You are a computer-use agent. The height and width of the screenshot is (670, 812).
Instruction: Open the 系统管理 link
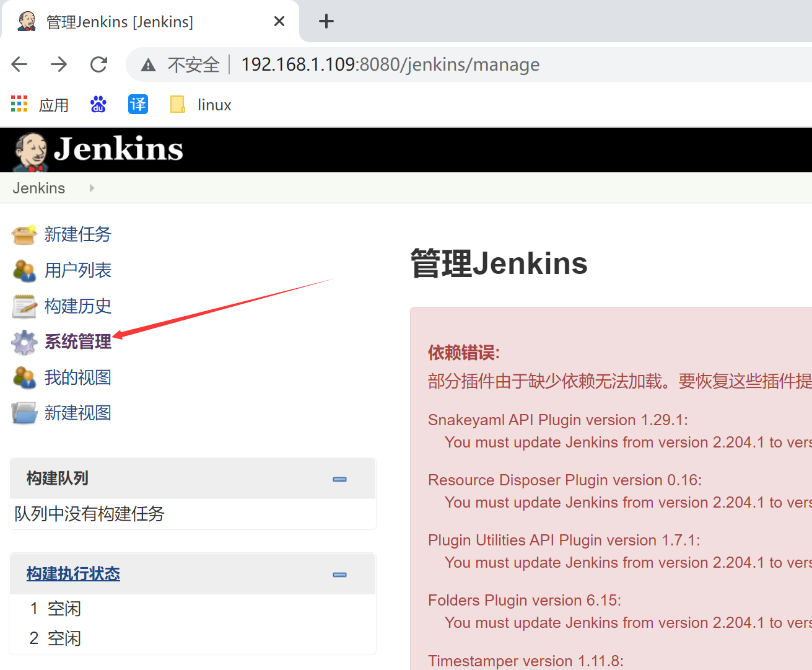(78, 342)
